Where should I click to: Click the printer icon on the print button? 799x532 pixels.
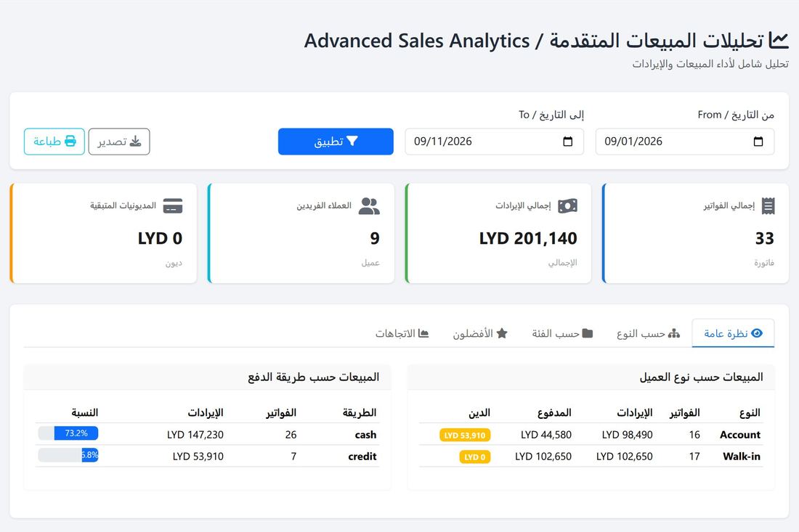coord(70,141)
